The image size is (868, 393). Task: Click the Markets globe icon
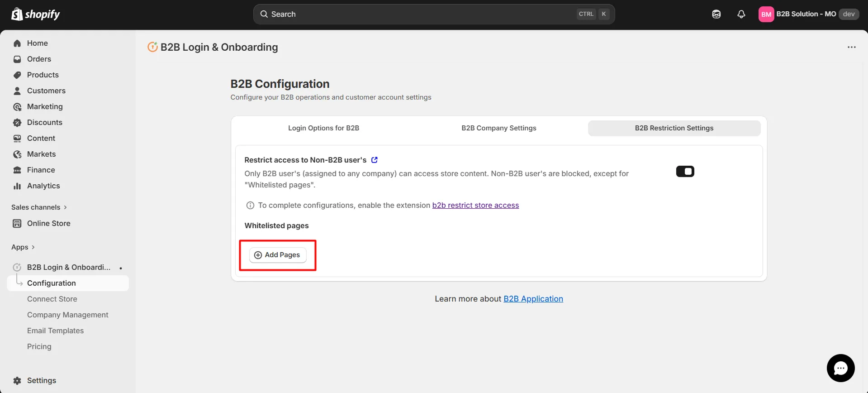click(17, 154)
